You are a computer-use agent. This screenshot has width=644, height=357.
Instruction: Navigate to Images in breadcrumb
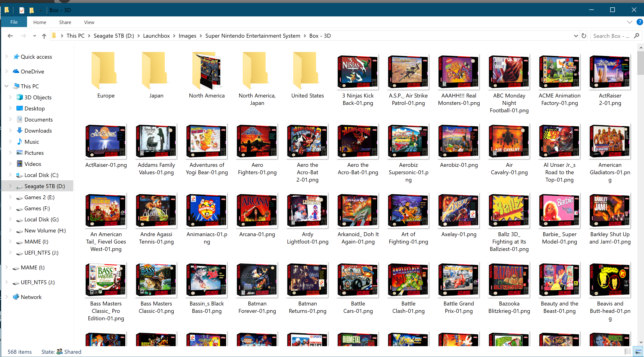(x=187, y=36)
